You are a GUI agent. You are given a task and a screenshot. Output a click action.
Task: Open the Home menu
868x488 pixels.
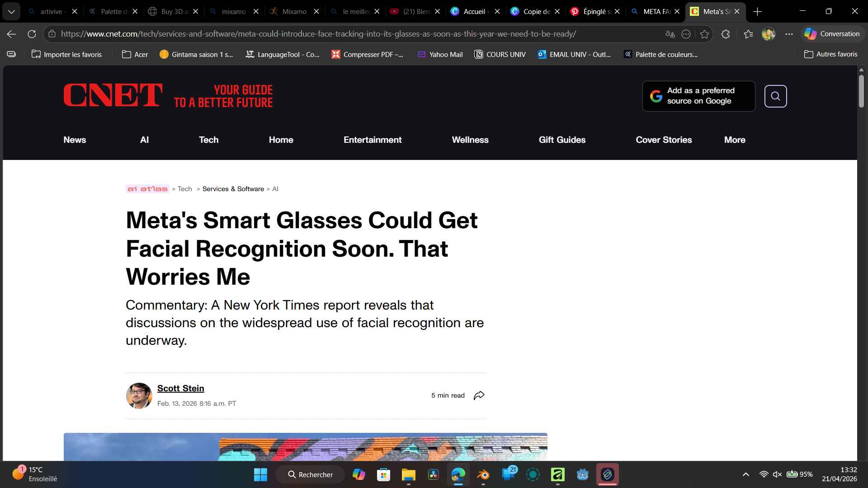point(281,140)
